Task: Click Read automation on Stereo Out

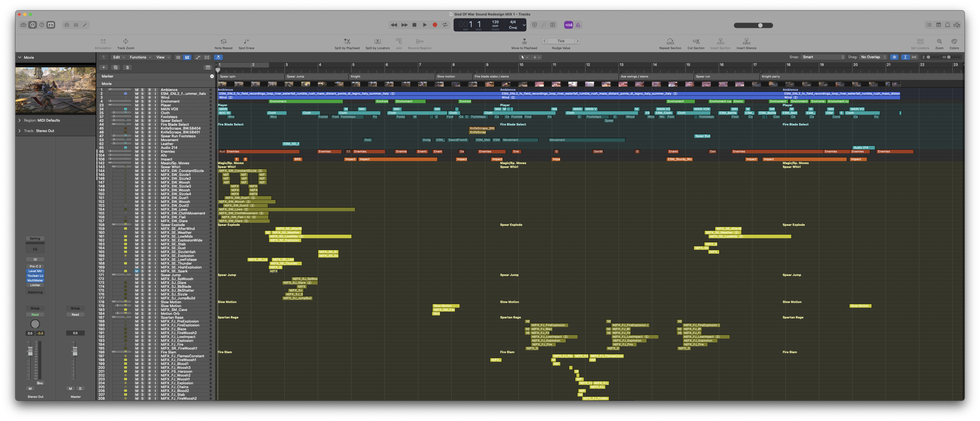Action: click(x=35, y=314)
